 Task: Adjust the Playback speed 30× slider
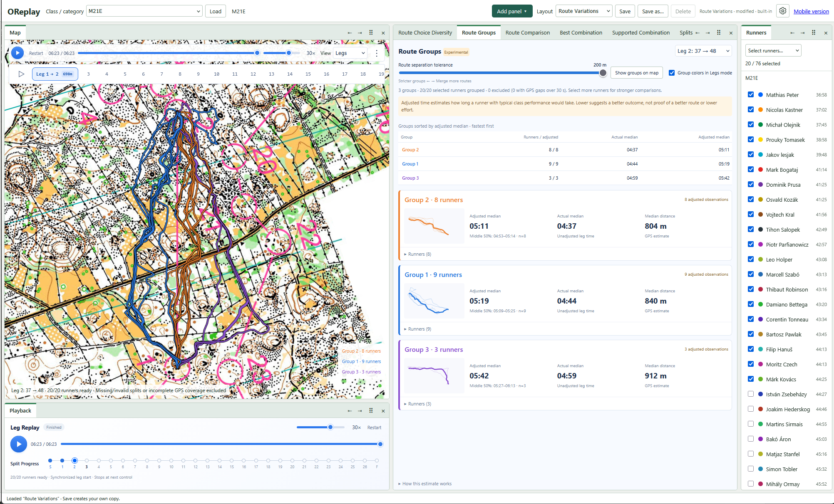[320, 427]
